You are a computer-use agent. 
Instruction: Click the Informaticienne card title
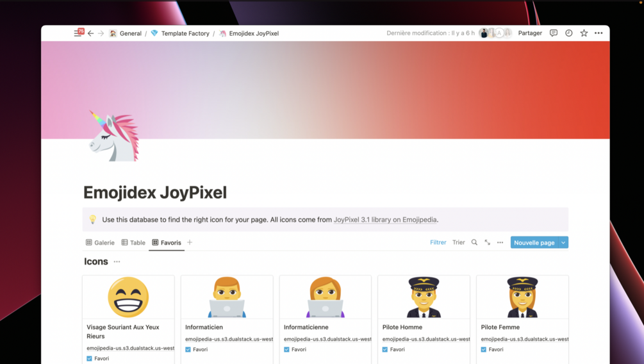coord(306,327)
